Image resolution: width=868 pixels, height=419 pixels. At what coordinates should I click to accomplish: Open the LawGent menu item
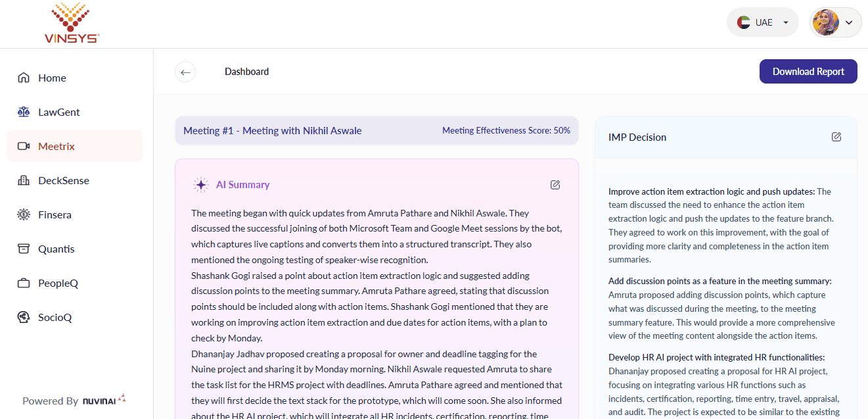pyautogui.click(x=74, y=112)
